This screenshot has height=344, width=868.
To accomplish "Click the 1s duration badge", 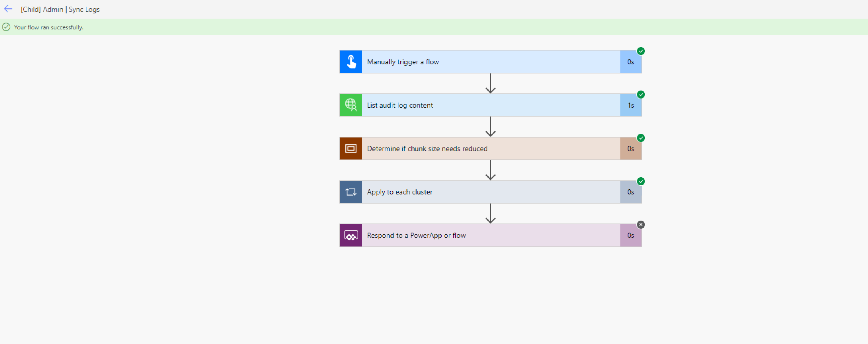I will pos(630,105).
